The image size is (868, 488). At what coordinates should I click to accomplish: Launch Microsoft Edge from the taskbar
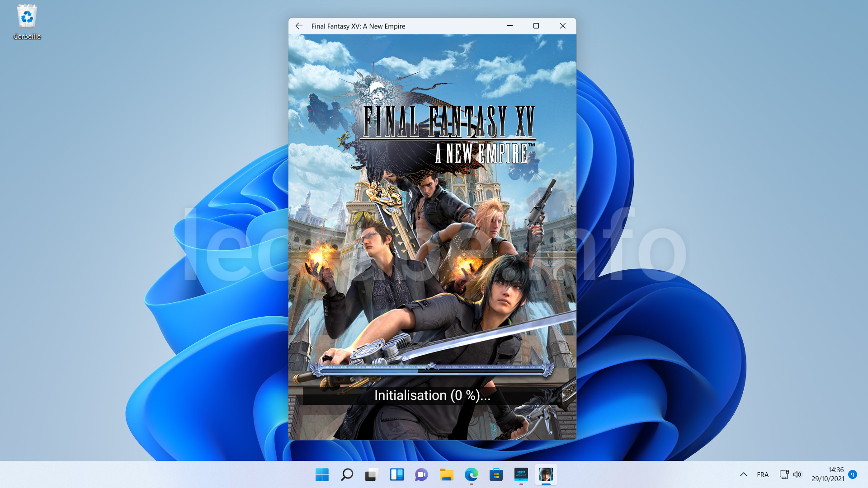[x=471, y=474]
